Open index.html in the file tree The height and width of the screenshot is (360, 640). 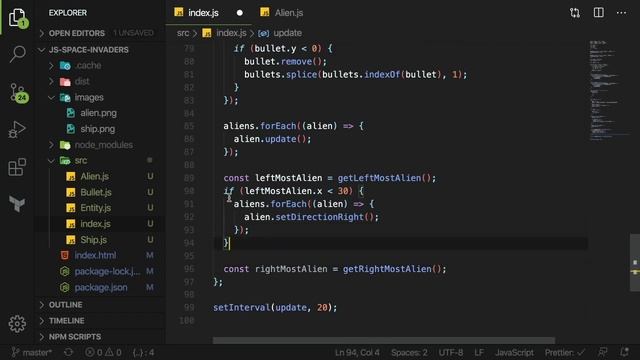tap(95, 256)
